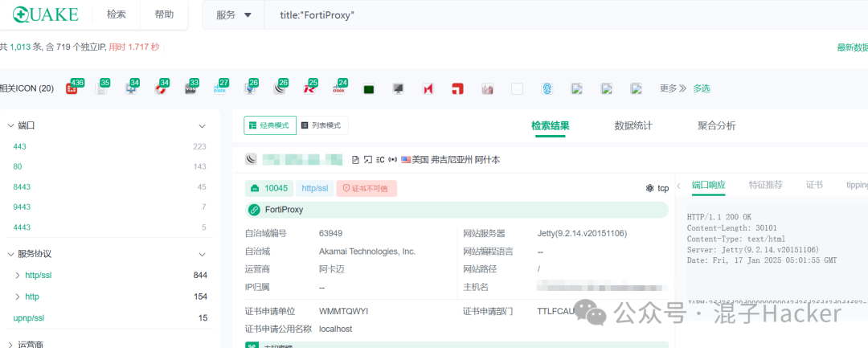
Task: Select the Cisco icon with count 24
Action: tap(339, 88)
